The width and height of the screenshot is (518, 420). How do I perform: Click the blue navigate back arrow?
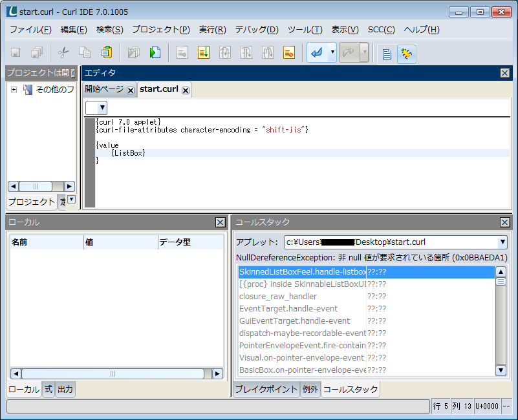point(317,52)
